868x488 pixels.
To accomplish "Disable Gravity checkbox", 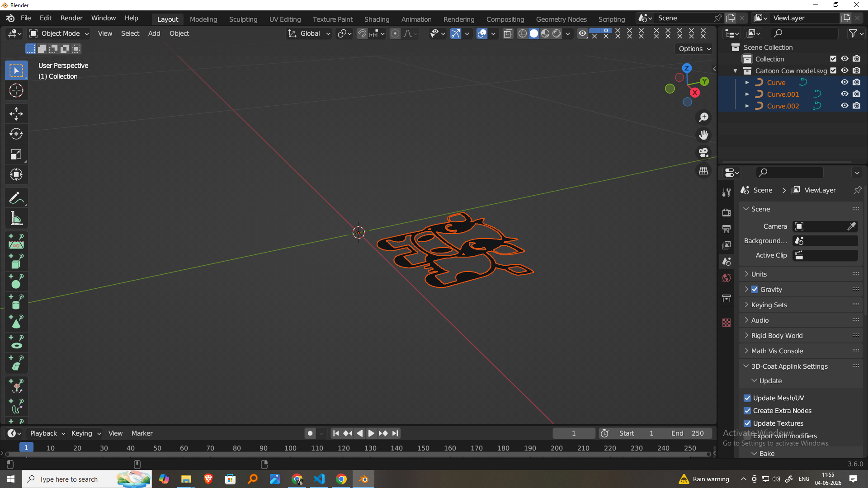I will point(755,289).
